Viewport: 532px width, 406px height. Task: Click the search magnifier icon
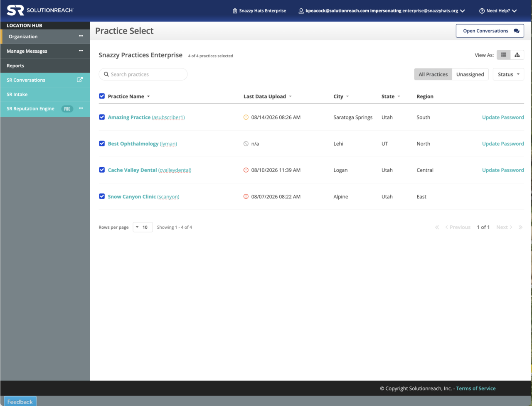(106, 74)
